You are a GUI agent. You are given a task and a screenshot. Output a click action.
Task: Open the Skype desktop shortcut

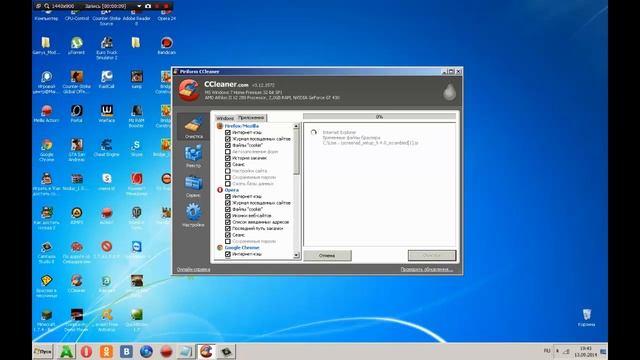(x=136, y=147)
